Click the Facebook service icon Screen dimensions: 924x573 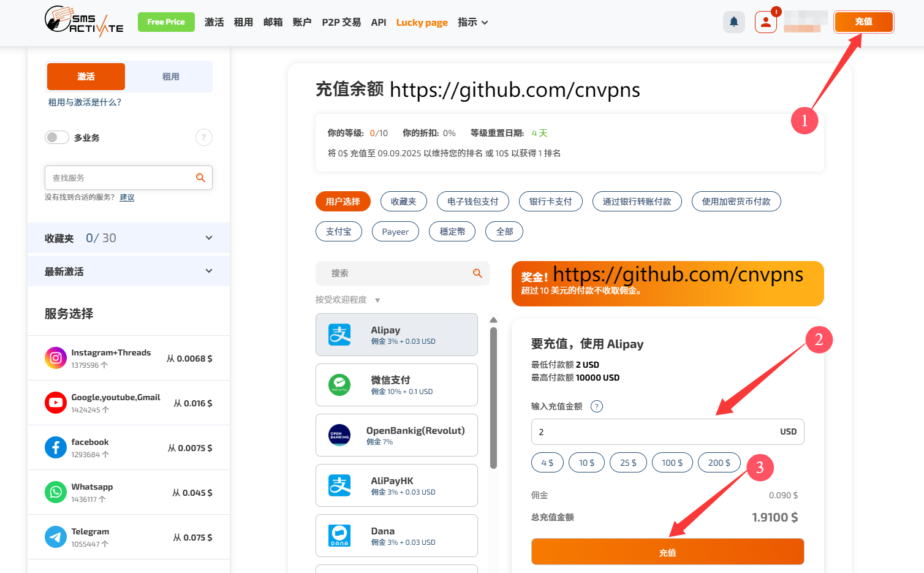[56, 447]
